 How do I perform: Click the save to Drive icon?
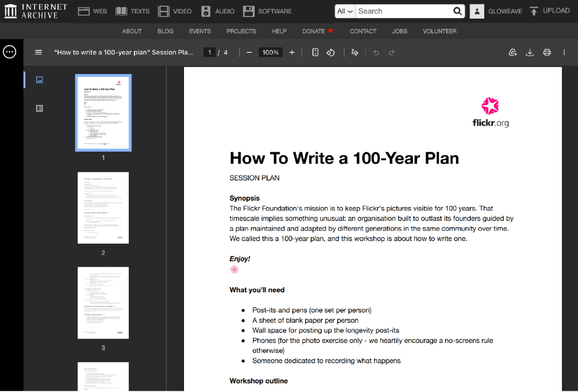(x=513, y=52)
